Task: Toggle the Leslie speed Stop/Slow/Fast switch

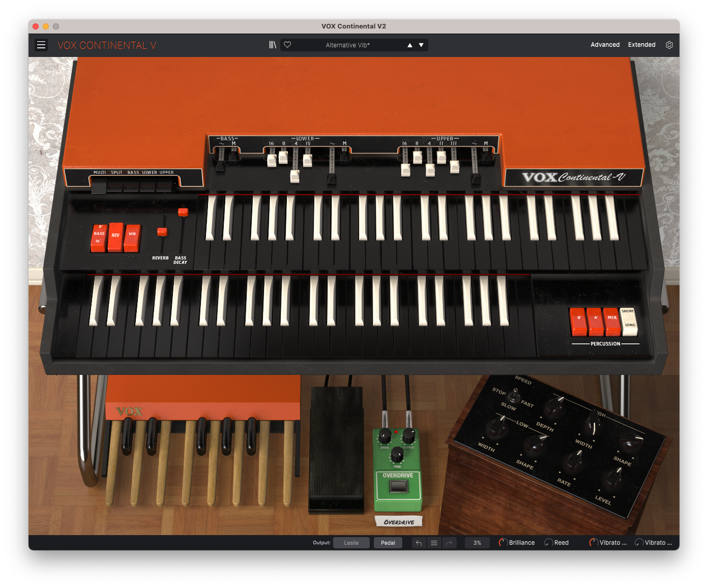Action: [514, 395]
